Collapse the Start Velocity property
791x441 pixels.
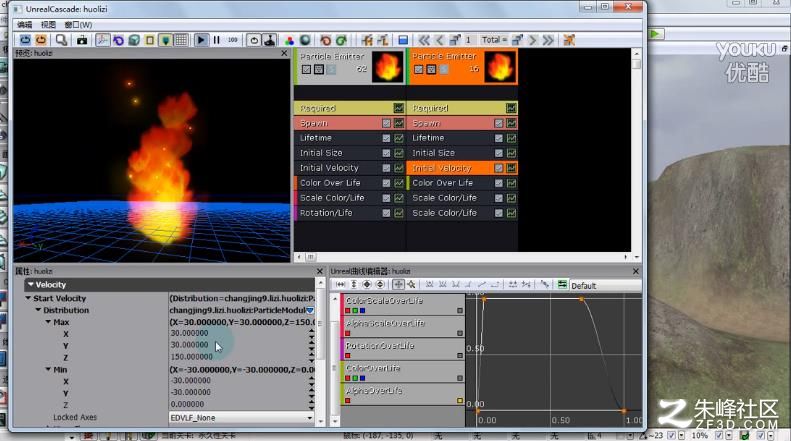28,298
